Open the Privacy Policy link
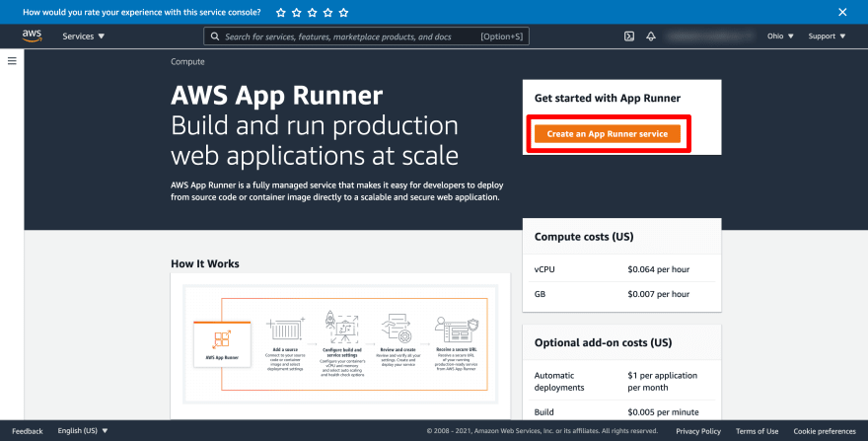The width and height of the screenshot is (868, 441). (698, 431)
